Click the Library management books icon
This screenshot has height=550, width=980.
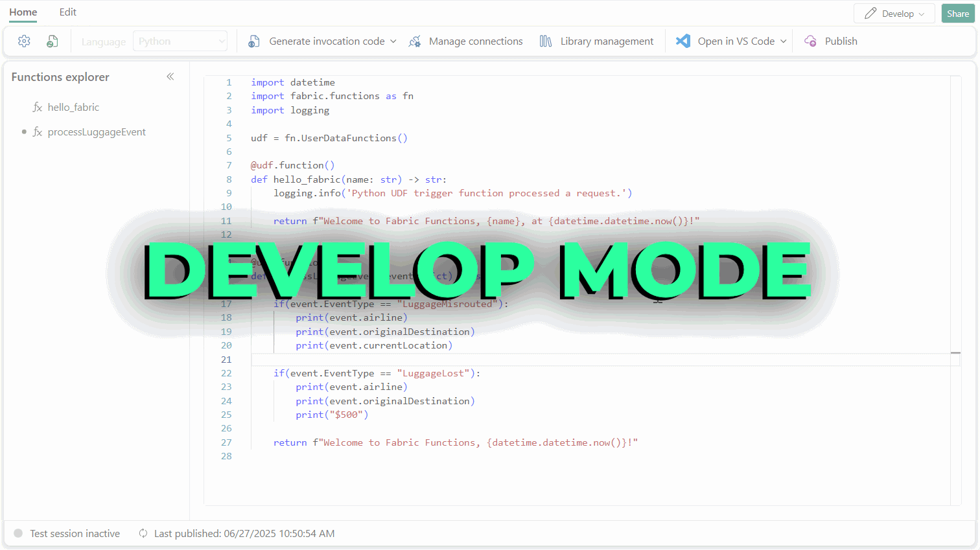click(546, 41)
